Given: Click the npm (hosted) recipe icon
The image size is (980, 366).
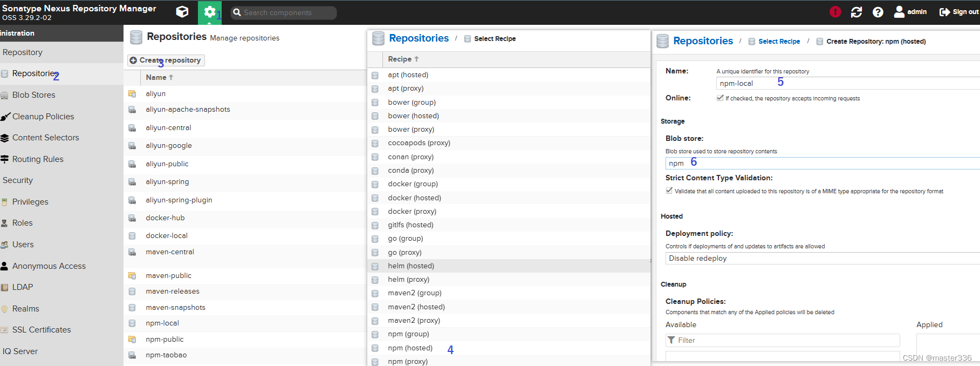Looking at the screenshot, I should coord(375,348).
